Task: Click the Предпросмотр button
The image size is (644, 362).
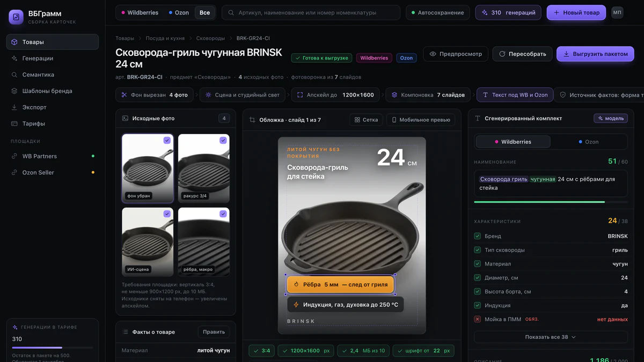Action: coord(456,54)
